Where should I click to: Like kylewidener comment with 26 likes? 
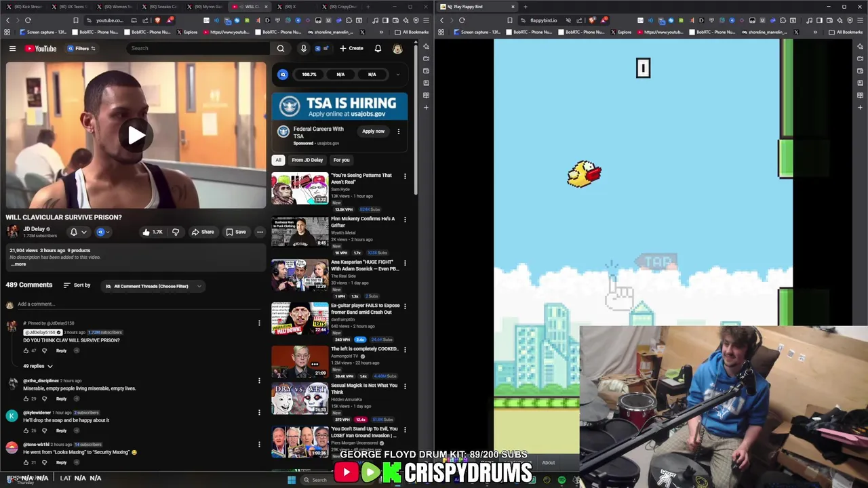click(26, 430)
